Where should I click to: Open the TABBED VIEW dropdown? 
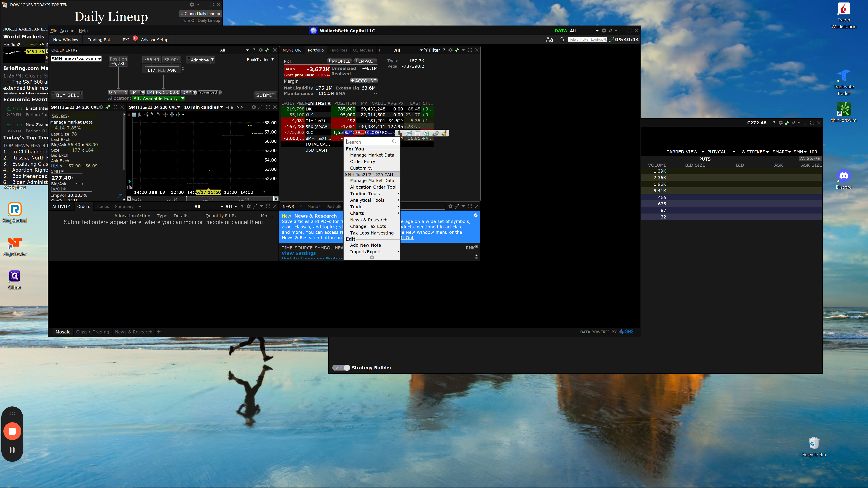(x=685, y=152)
